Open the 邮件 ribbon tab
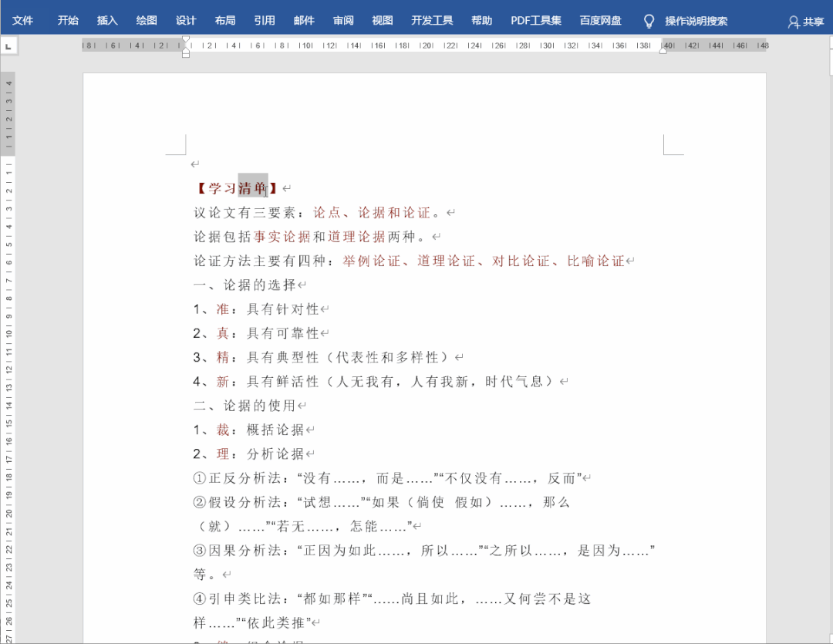The image size is (833, 644). click(304, 21)
